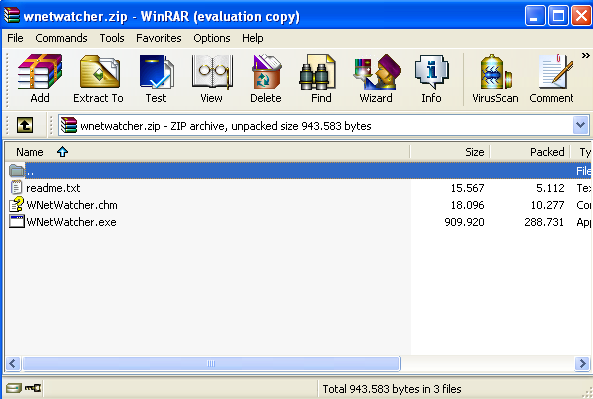Click horizontal scrollbar left arrow
The image size is (593, 399).
[12, 363]
